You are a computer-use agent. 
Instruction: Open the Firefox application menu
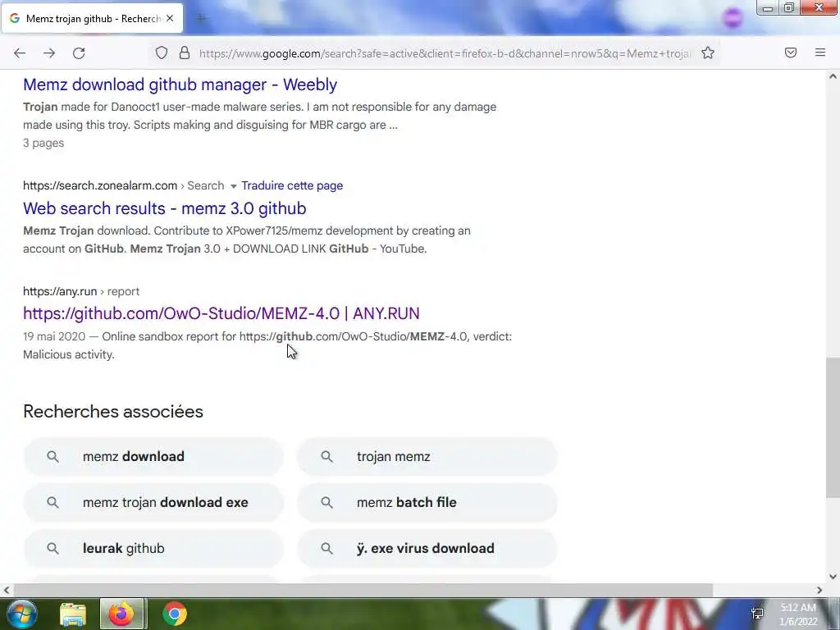click(x=820, y=52)
